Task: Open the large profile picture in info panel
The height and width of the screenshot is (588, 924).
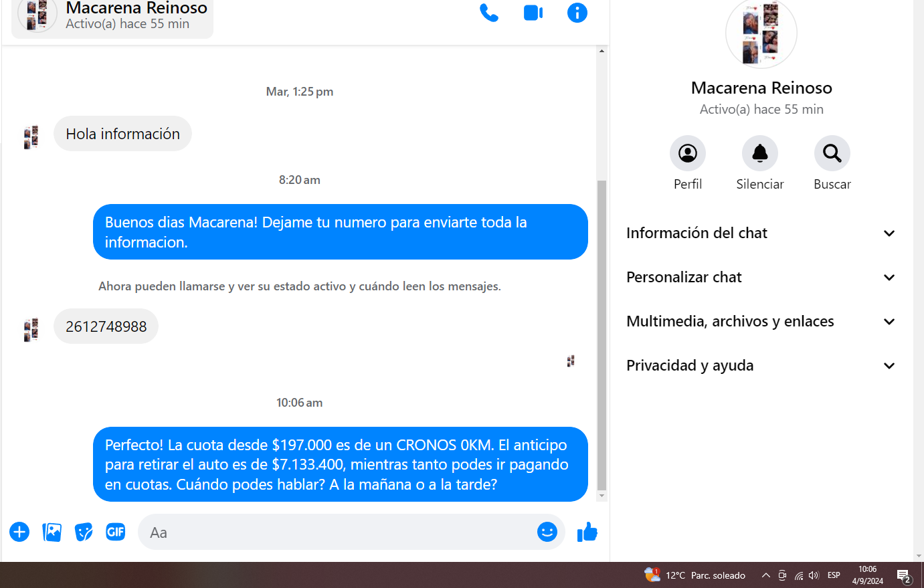Action: coord(761,33)
